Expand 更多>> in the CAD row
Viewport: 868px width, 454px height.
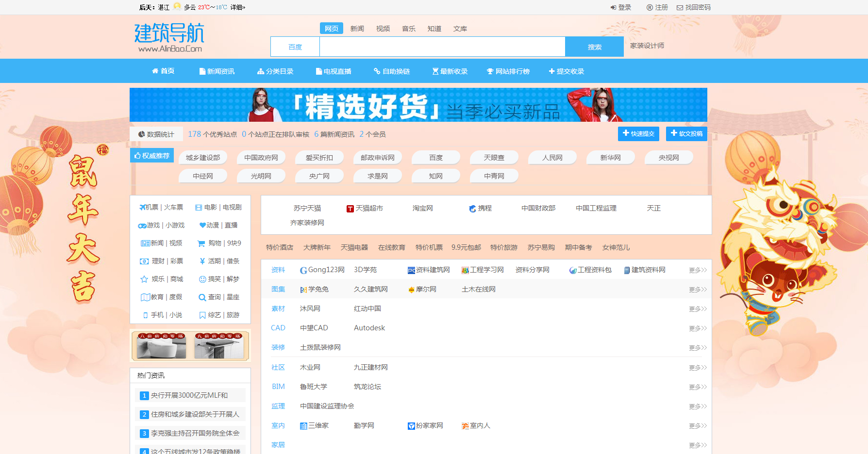[x=698, y=328]
